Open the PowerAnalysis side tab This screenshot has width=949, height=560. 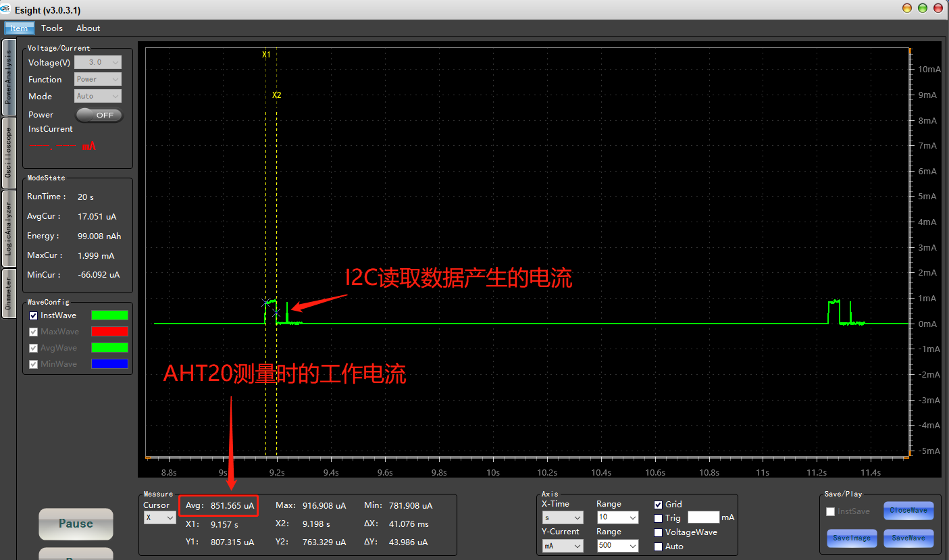point(8,77)
